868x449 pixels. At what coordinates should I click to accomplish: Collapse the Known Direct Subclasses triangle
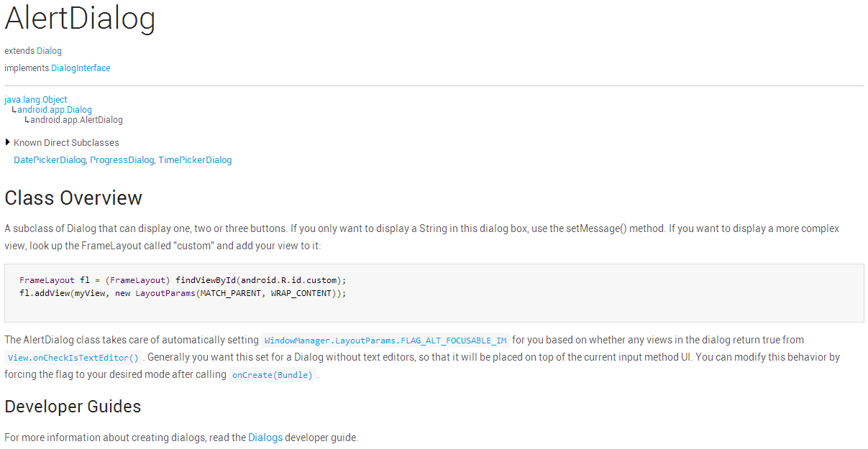click(8, 142)
